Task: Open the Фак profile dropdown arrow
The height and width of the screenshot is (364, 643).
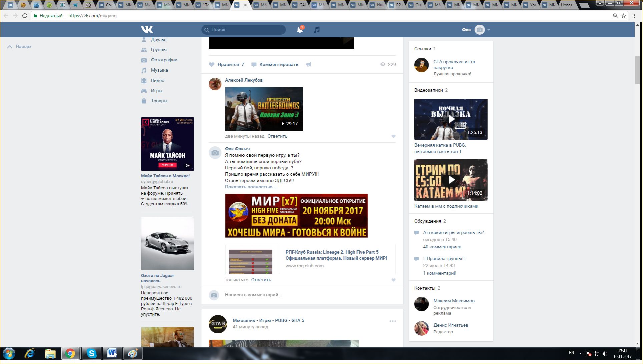Action: 489,30
